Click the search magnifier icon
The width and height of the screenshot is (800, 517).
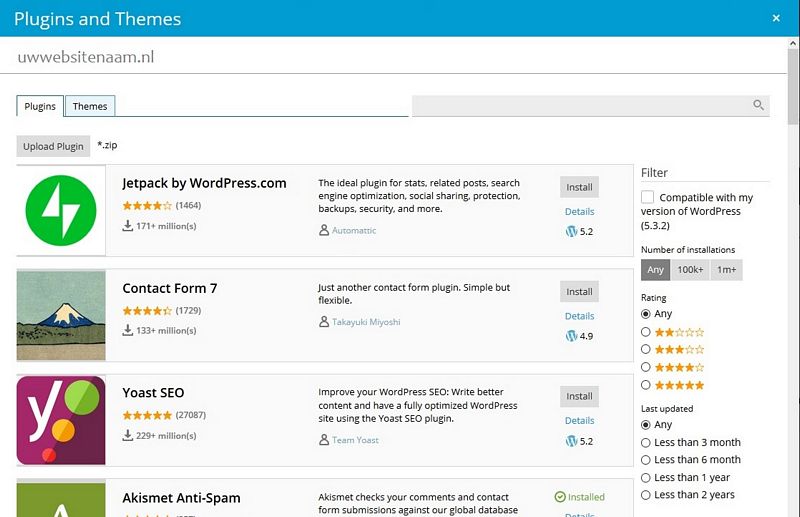759,105
